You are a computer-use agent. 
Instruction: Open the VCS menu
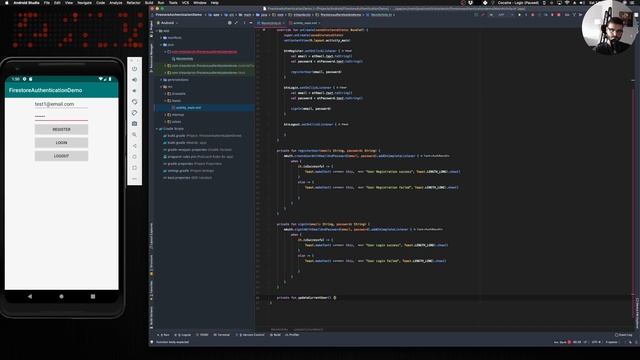185,2
